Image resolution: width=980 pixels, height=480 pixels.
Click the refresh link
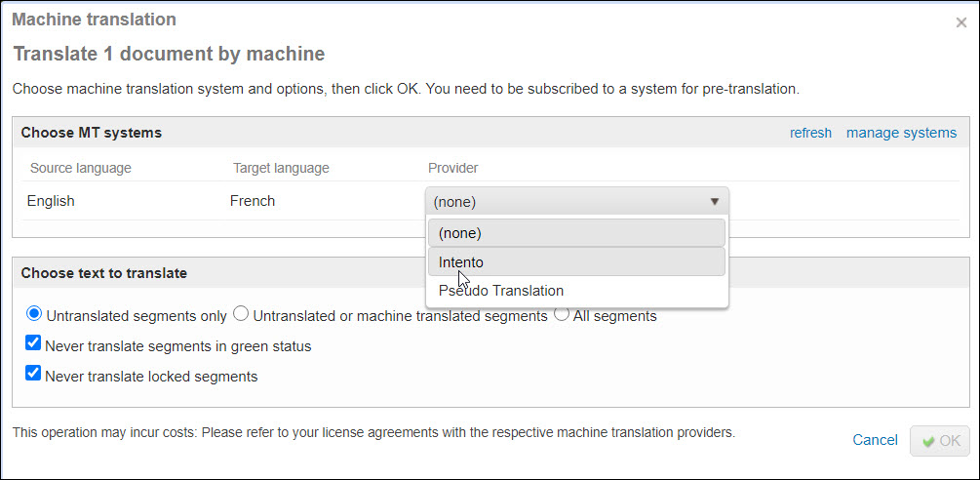point(810,133)
